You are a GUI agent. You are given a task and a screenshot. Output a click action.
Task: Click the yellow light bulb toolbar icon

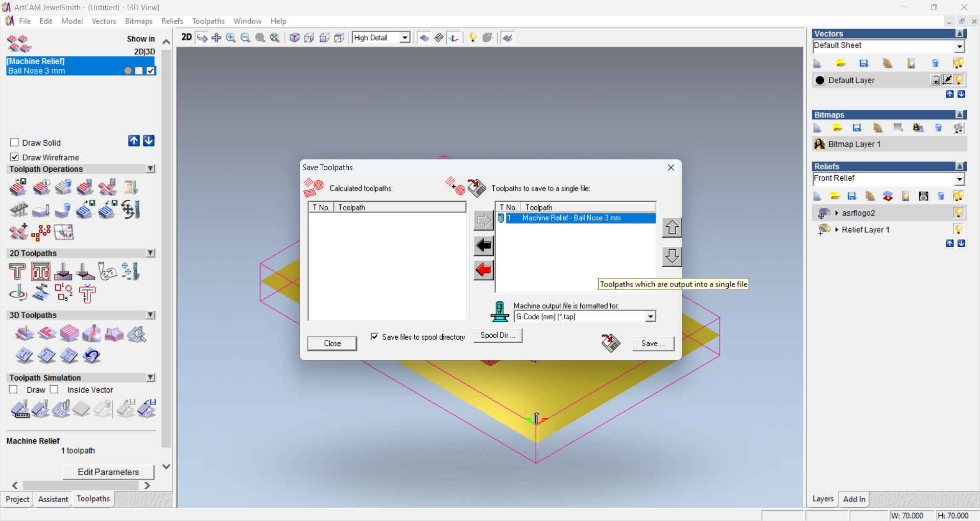pos(473,38)
